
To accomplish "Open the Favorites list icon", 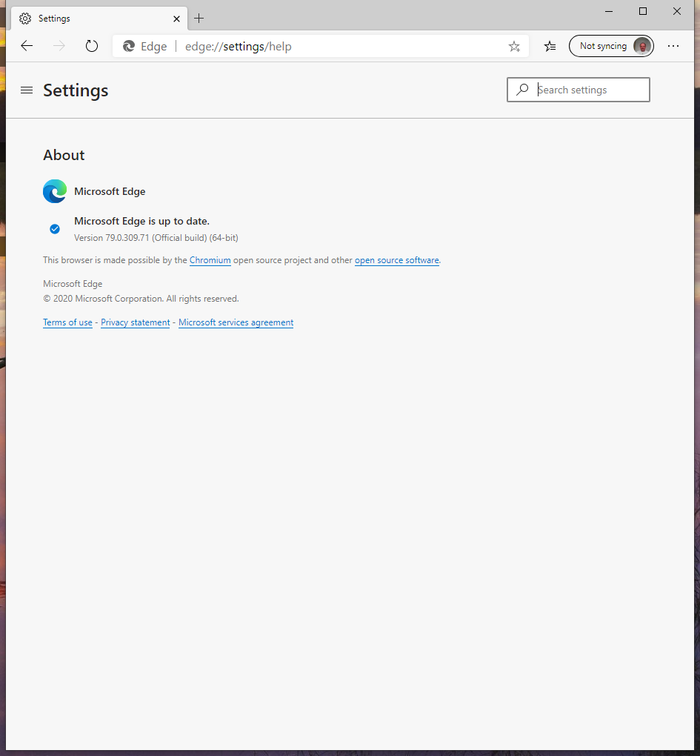I will point(550,46).
